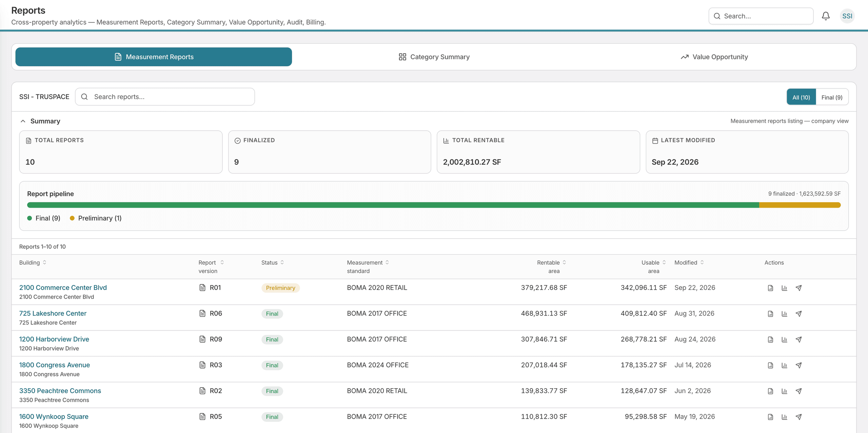Screen dimensions: 868x433
Task: Send the 1800 Congress Avenue report
Action: coord(798,365)
